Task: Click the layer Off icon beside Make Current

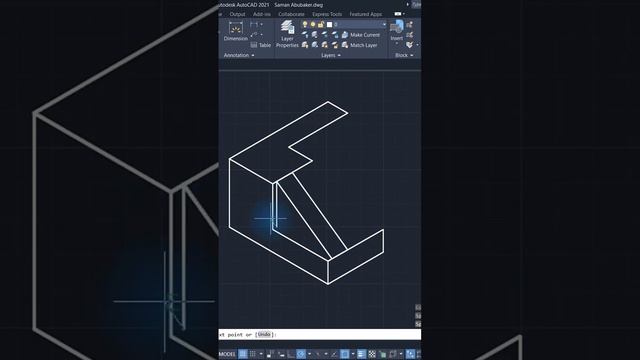Action: (304, 35)
